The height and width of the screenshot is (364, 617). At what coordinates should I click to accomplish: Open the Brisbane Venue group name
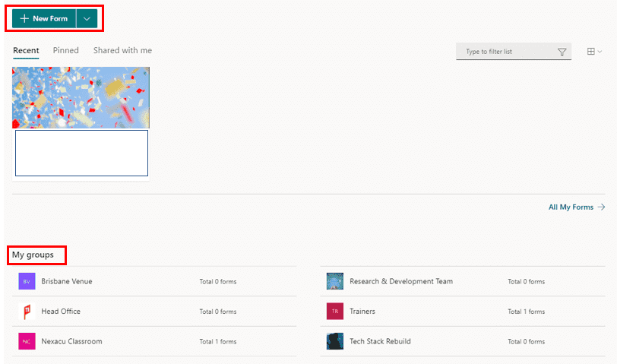click(67, 281)
